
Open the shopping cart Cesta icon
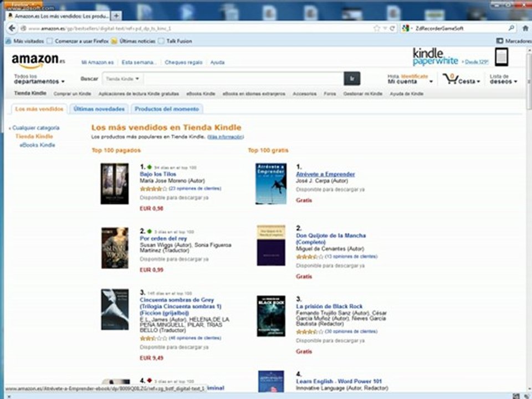coord(461,79)
